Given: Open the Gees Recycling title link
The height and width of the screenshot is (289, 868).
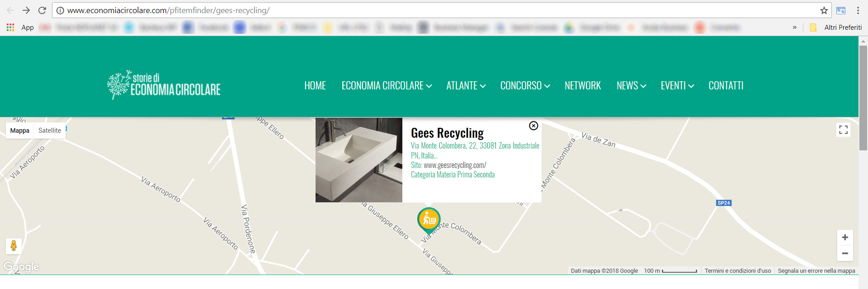Looking at the screenshot, I should (447, 133).
